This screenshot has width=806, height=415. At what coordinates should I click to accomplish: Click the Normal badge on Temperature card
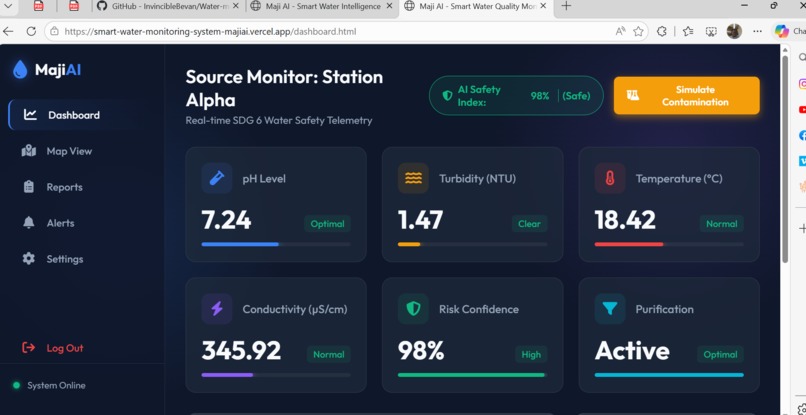click(722, 224)
